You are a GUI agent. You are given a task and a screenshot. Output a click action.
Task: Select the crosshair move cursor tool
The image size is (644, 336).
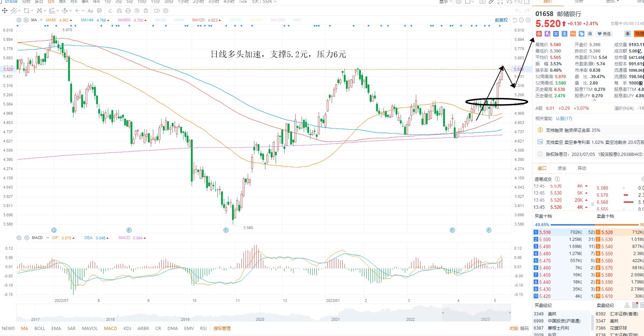coord(5,11)
